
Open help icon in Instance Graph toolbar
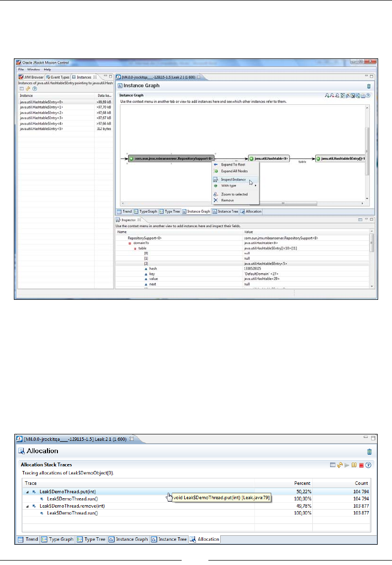pos(368,95)
